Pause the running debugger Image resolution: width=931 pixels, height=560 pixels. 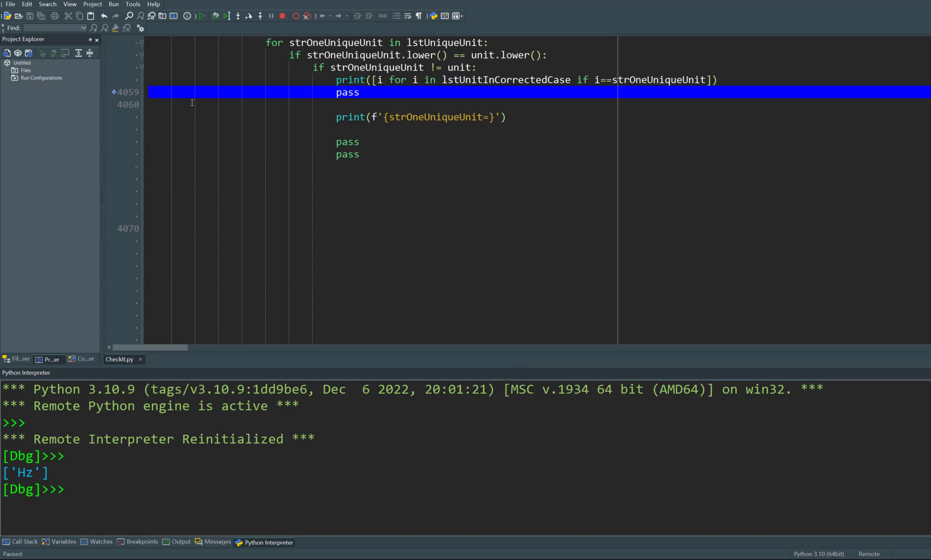tap(271, 16)
